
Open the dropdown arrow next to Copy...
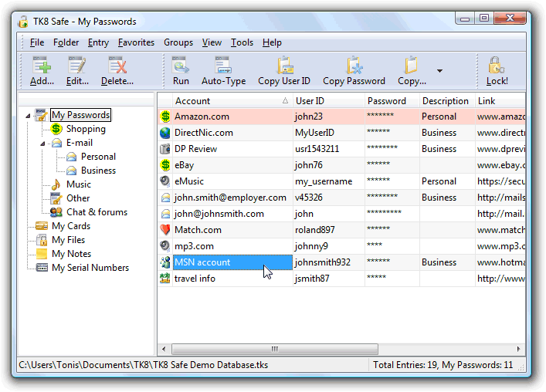pyautogui.click(x=439, y=71)
